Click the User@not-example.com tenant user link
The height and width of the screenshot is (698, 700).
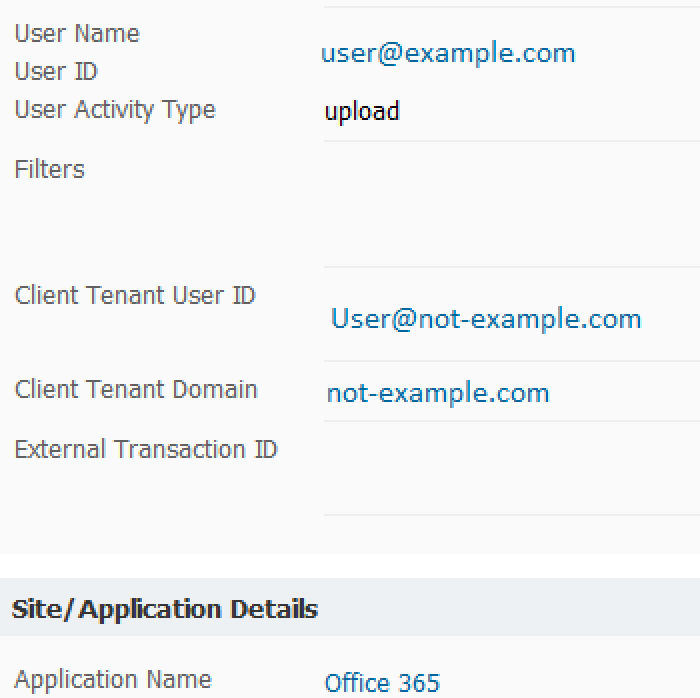tap(486, 319)
